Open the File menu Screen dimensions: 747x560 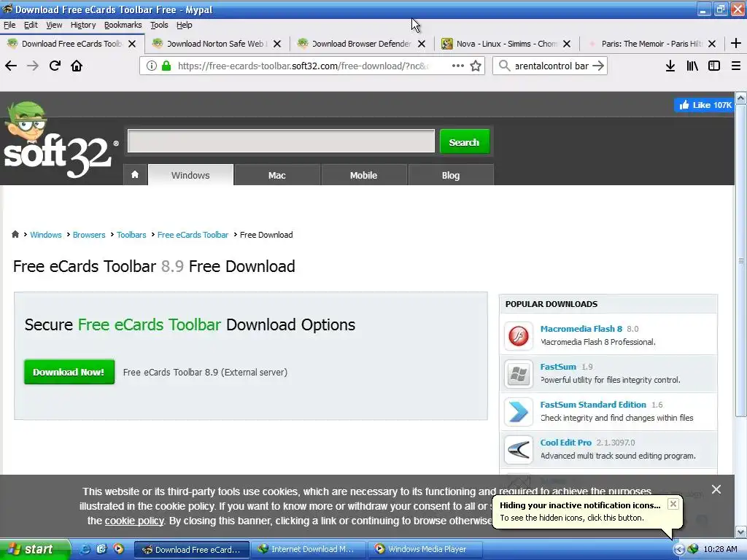tap(9, 25)
